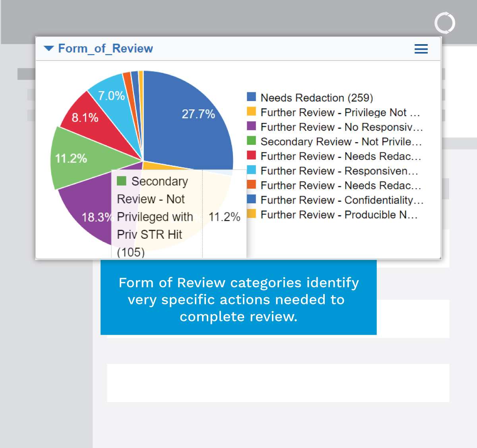The height and width of the screenshot is (448, 477).
Task: Toggle Secondary Review - Not Privile legend entry
Action: point(341,142)
